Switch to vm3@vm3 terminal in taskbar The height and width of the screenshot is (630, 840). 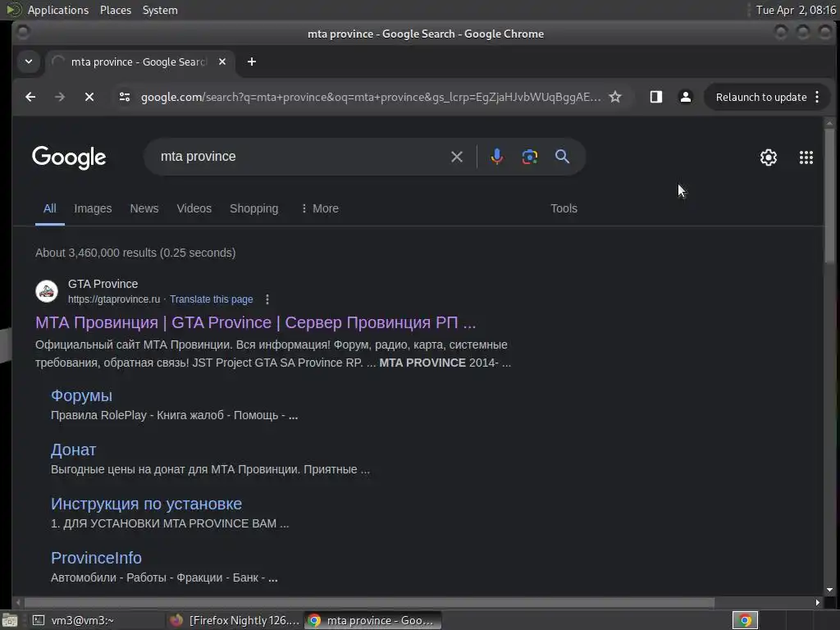click(x=95, y=620)
